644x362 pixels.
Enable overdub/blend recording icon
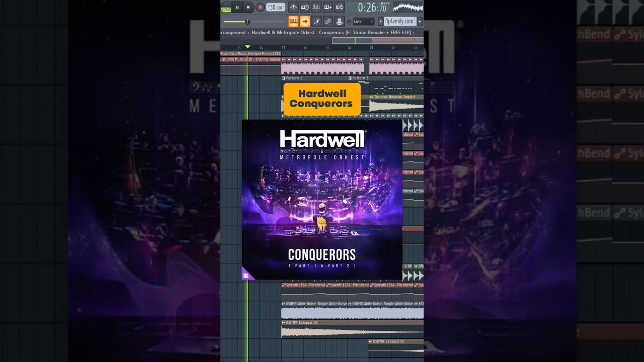coord(328,7)
